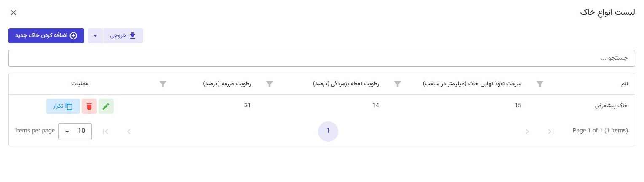Sort by the نام column header
This screenshot has height=182, width=644.
click(x=624, y=84)
